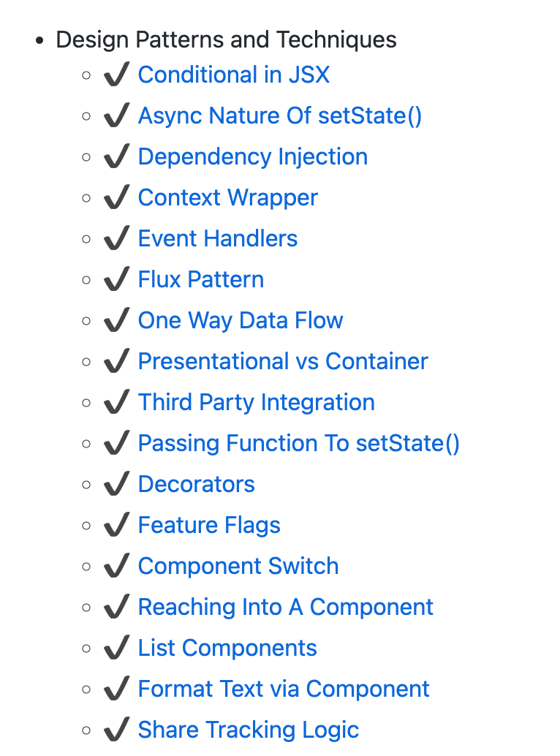Click the check mark before Flux Pattern

[x=116, y=279]
